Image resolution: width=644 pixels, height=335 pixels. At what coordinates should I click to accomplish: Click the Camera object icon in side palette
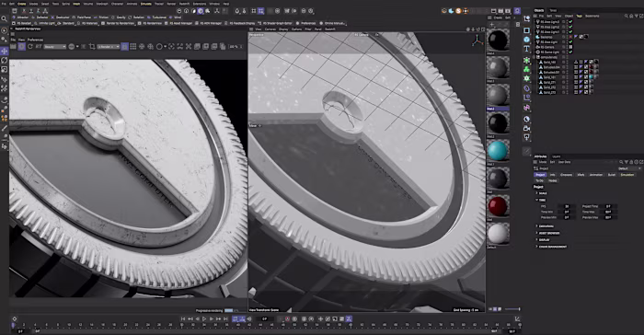pyautogui.click(x=526, y=128)
